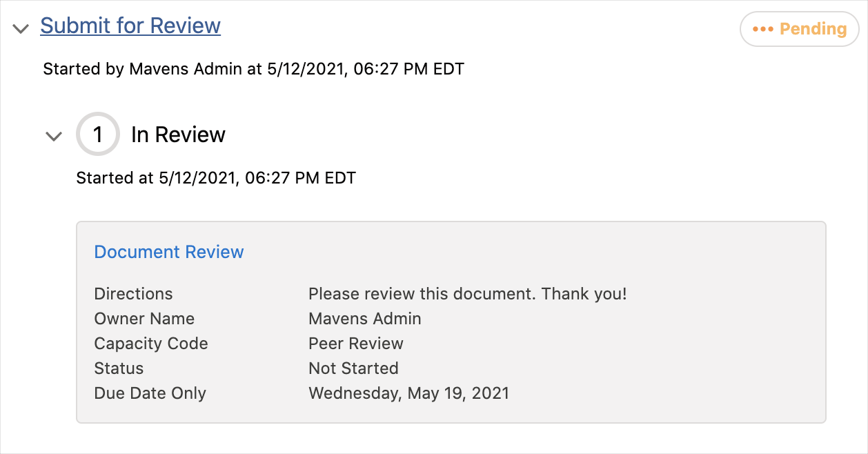The height and width of the screenshot is (454, 868).
Task: Click the Capacity Code field label
Action: click(x=150, y=344)
